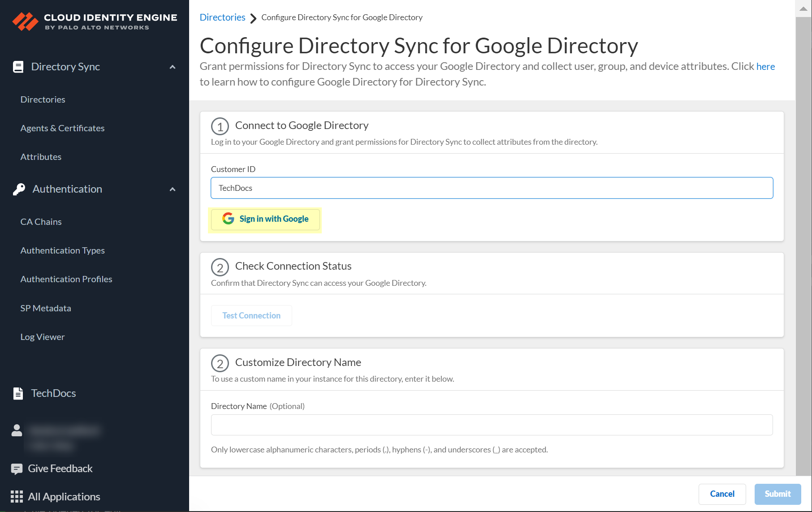This screenshot has width=812, height=512.
Task: Click the Cancel button
Action: pos(722,494)
